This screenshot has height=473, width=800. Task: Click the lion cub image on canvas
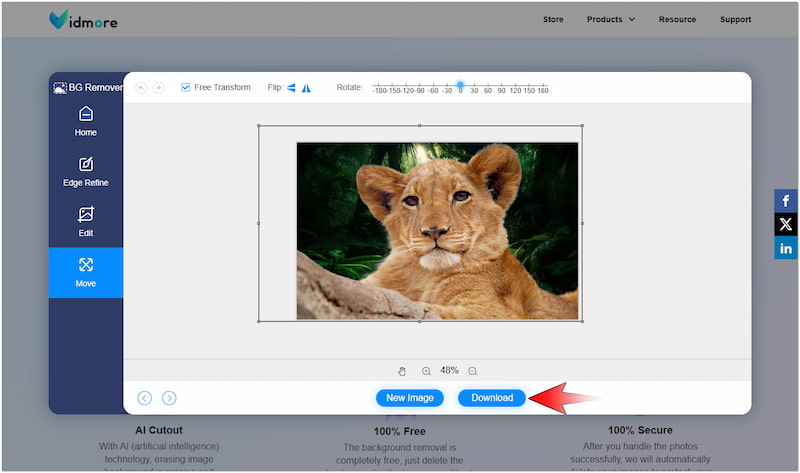(437, 230)
